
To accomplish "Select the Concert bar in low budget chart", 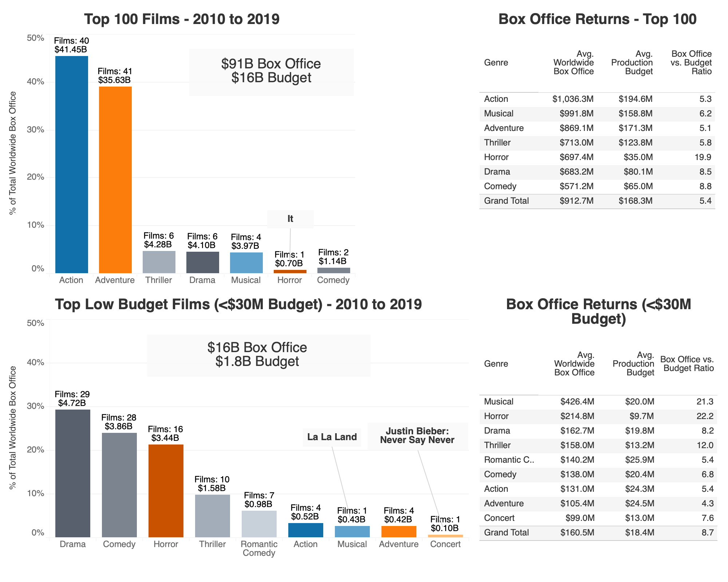I will coord(446,532).
